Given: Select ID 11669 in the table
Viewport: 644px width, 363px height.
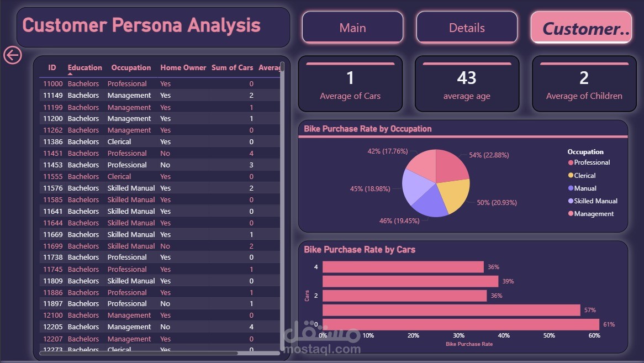Looking at the screenshot, I should click(x=53, y=234).
